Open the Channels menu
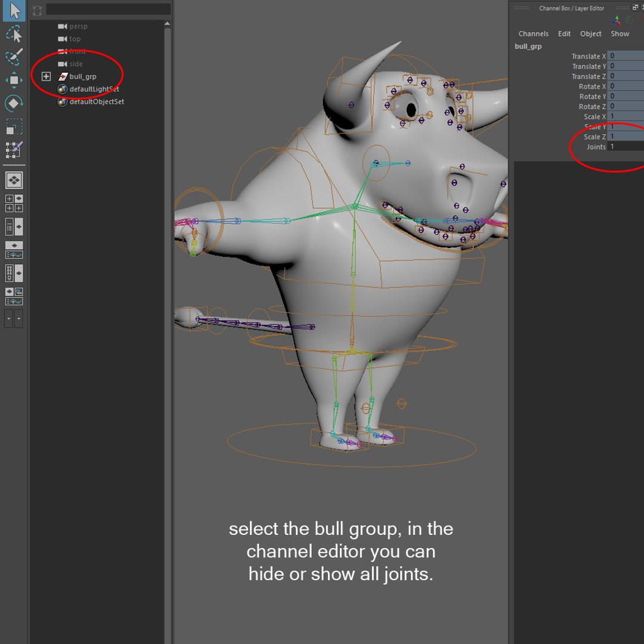The image size is (644, 644). [533, 33]
